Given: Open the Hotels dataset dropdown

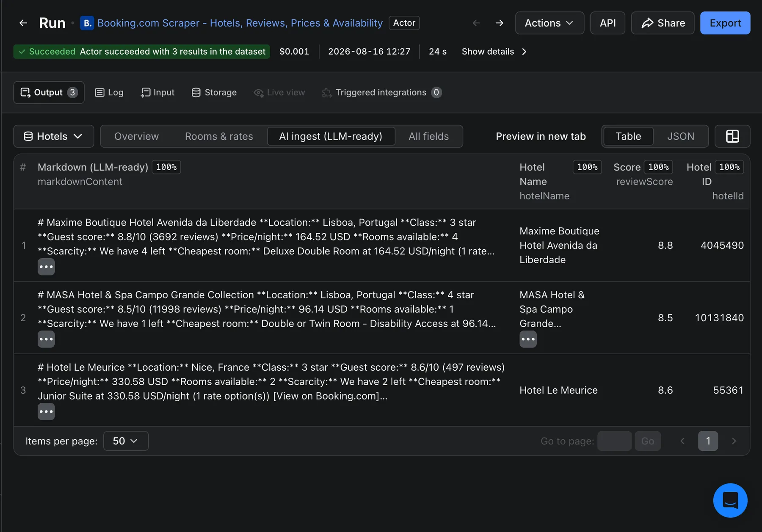Looking at the screenshot, I should (54, 136).
